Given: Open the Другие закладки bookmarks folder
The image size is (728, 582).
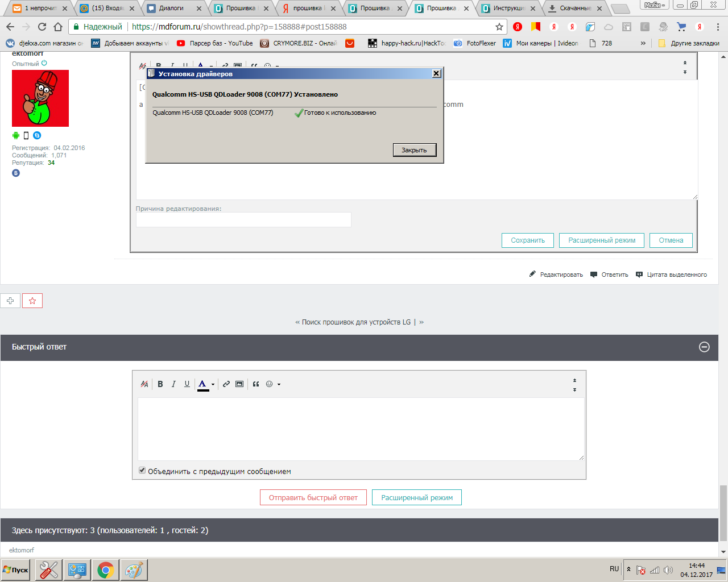Looking at the screenshot, I should click(689, 43).
